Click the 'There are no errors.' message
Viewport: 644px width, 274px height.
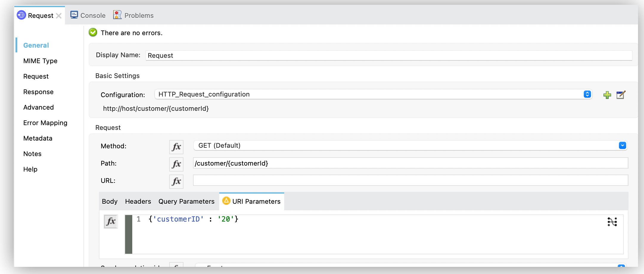click(x=131, y=33)
